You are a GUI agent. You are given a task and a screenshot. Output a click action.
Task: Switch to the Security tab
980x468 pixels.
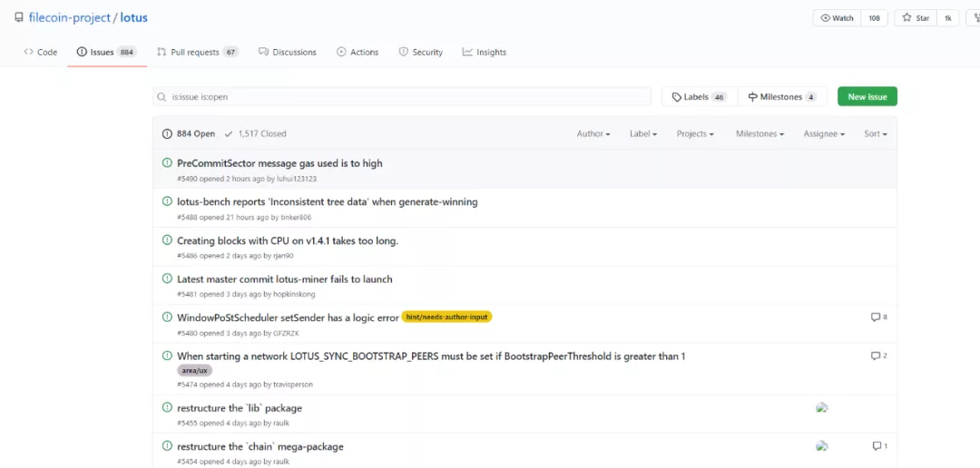[x=421, y=52]
